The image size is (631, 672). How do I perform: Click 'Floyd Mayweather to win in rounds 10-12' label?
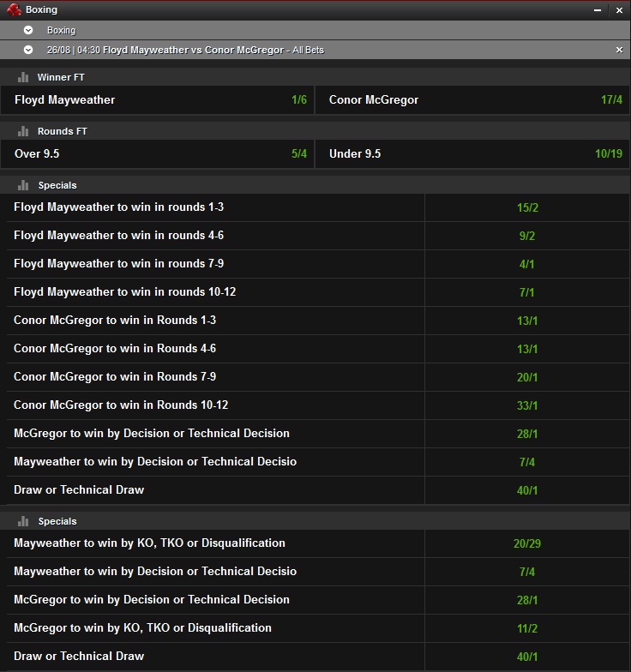(x=125, y=291)
